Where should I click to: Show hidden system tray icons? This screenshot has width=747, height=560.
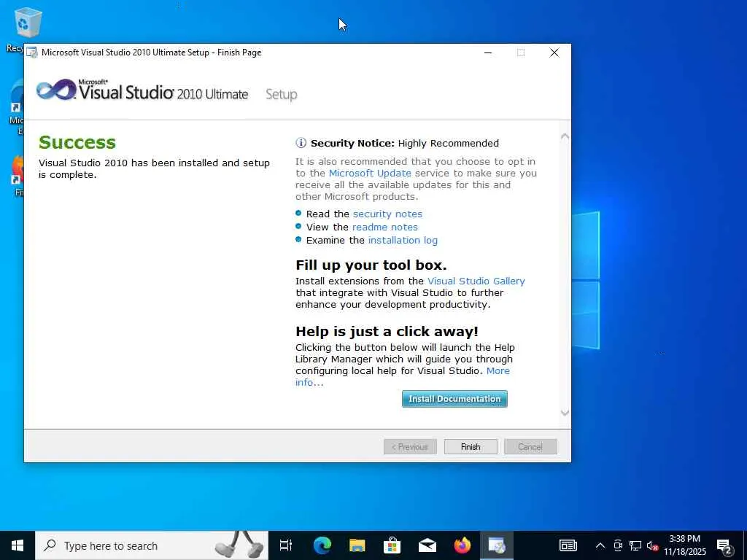pos(600,545)
